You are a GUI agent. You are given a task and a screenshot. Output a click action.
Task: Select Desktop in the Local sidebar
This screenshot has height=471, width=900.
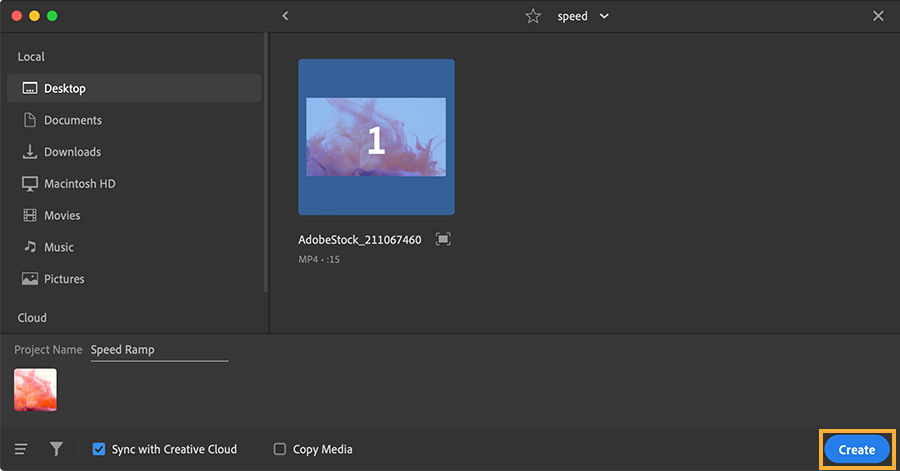(134, 88)
